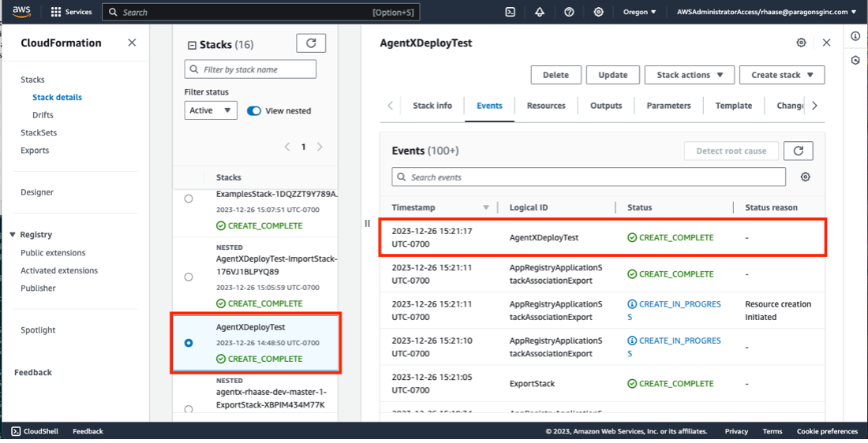Refresh the Events table
Viewport: 868px width, 443px height.
click(799, 151)
